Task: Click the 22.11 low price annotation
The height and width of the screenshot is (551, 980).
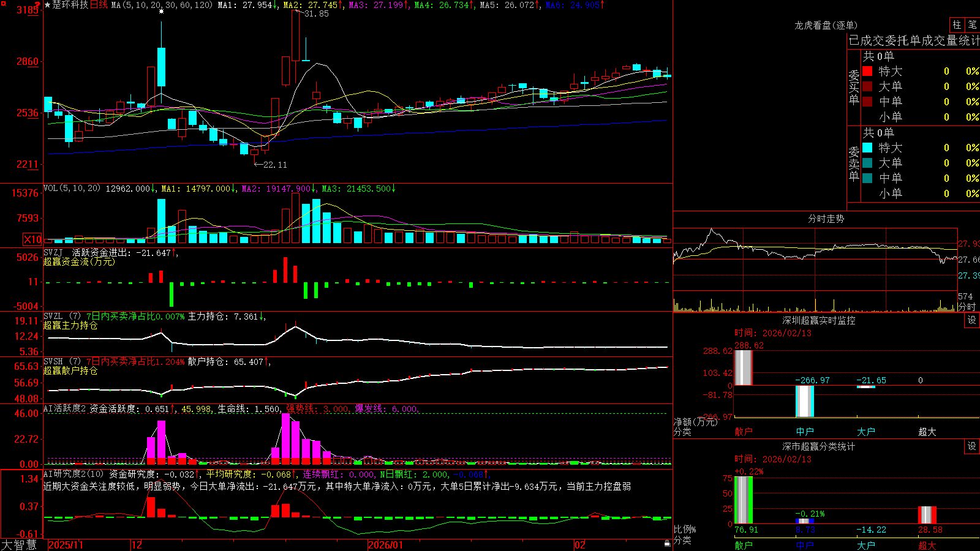Action: tap(274, 165)
